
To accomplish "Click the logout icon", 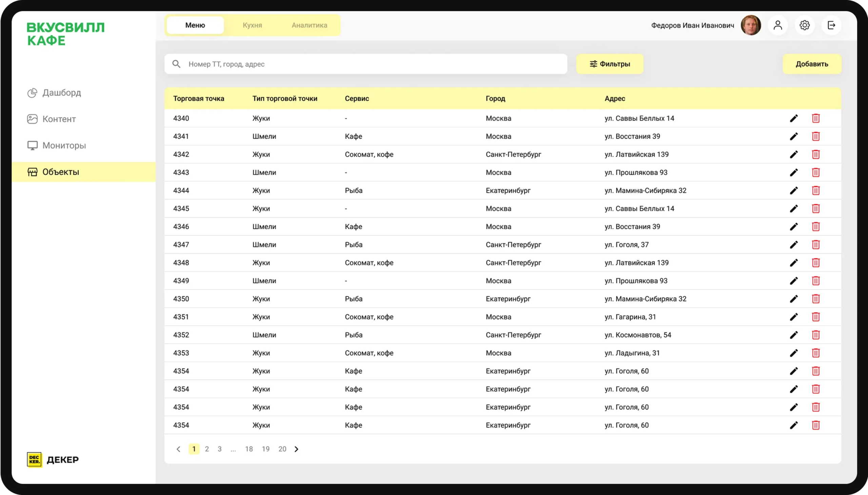I will point(831,25).
